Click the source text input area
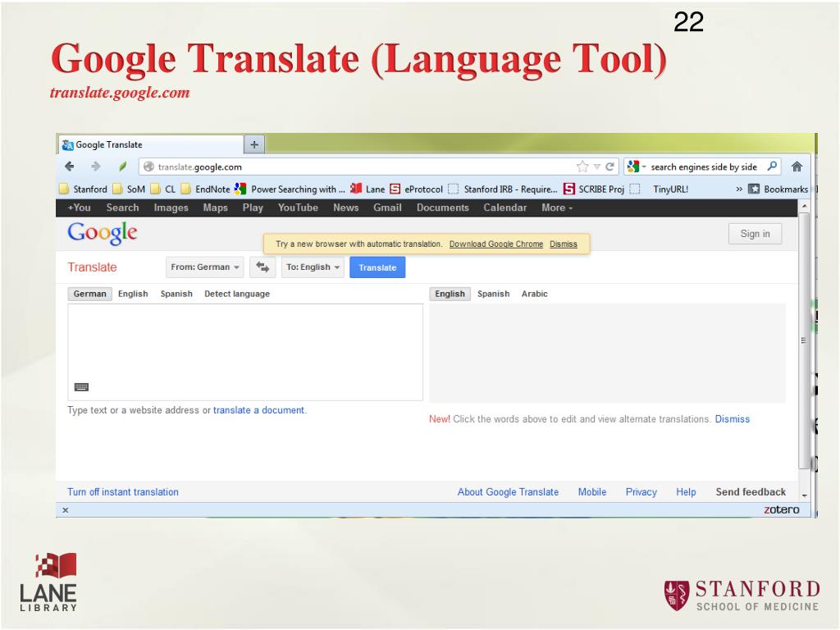The width and height of the screenshot is (840, 630). pos(245,352)
